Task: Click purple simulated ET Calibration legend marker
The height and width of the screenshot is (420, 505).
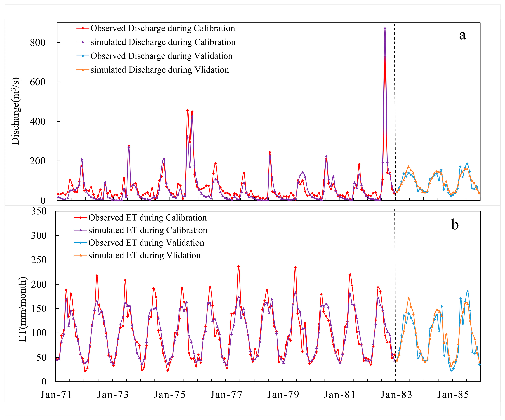Action: (x=81, y=230)
